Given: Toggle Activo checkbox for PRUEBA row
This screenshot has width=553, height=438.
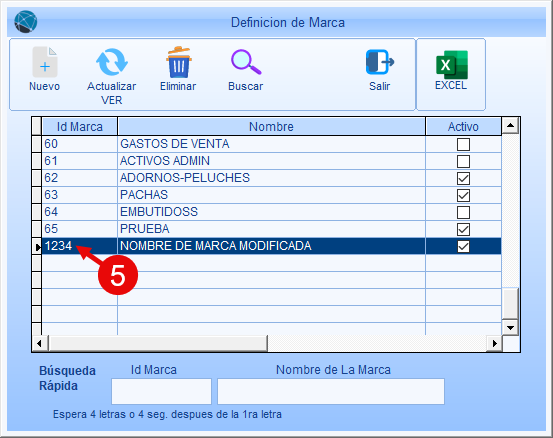Looking at the screenshot, I should pos(463,230).
